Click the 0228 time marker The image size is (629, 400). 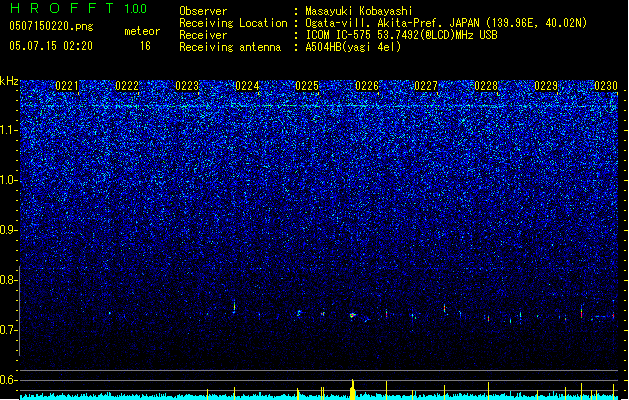tap(486, 86)
